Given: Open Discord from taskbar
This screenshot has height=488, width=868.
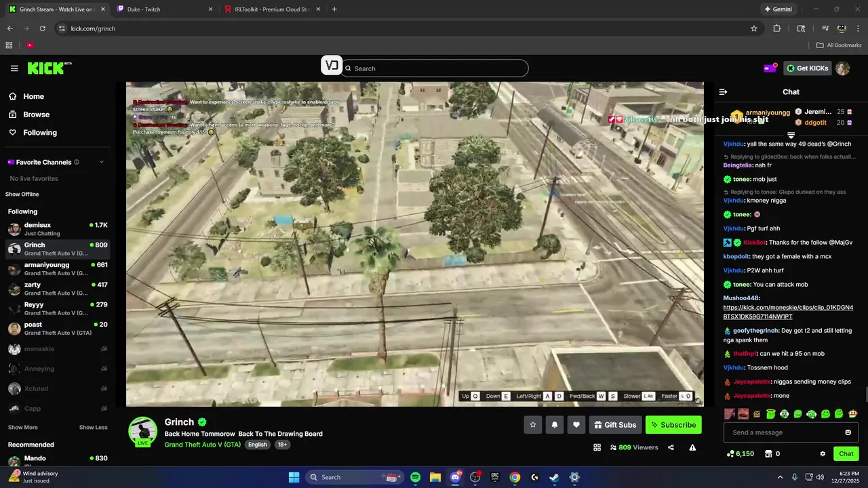Looking at the screenshot, I should pyautogui.click(x=455, y=477).
